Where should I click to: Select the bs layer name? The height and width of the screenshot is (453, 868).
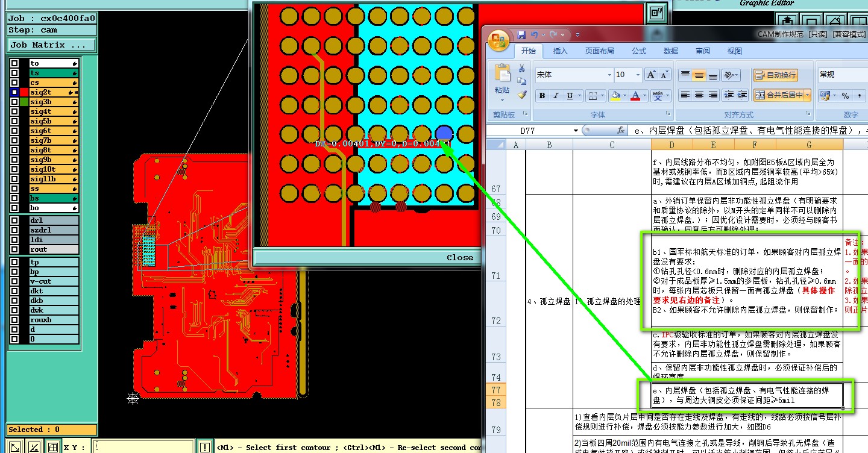(x=54, y=198)
